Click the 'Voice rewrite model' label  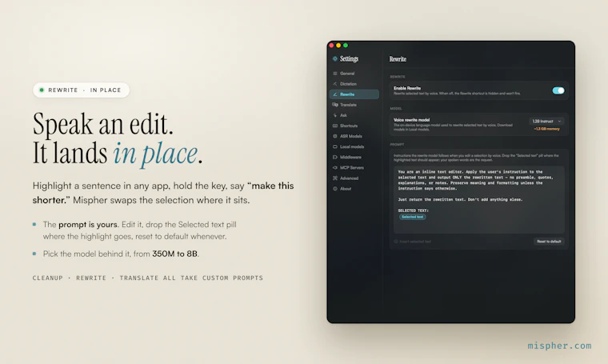click(411, 120)
